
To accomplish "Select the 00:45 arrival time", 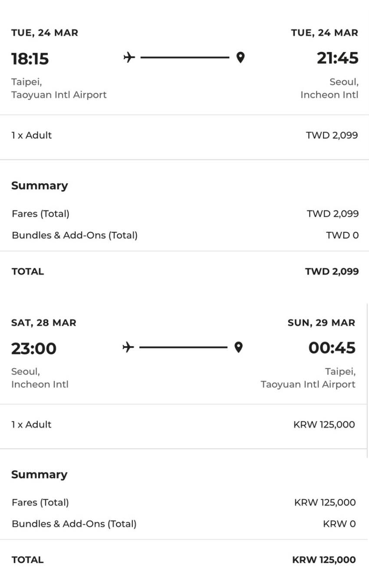I will pos(332,348).
